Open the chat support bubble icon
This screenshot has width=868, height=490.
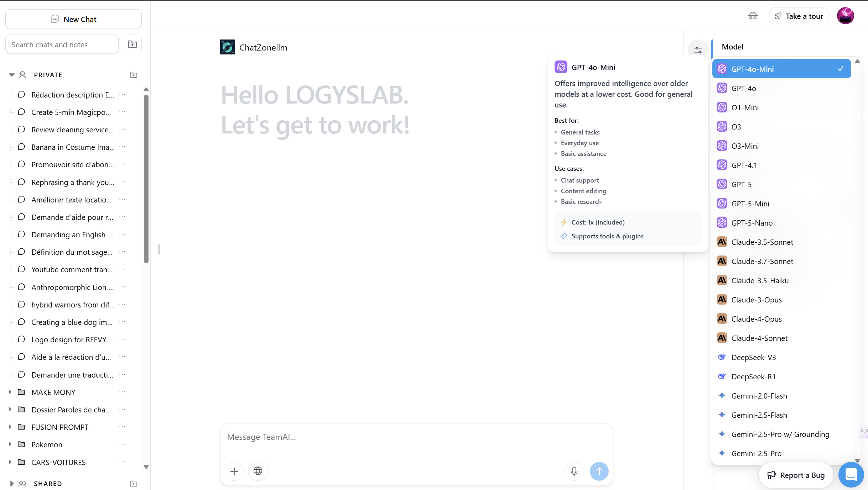tap(851, 474)
